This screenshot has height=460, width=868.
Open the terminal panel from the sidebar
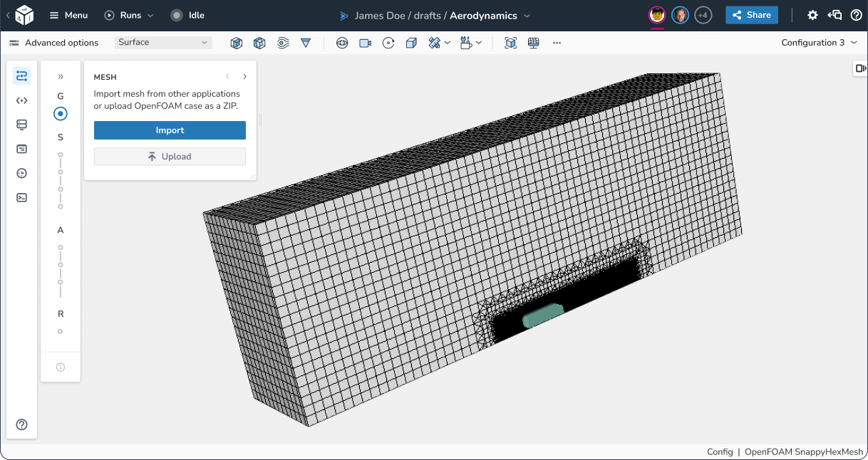[x=21, y=197]
